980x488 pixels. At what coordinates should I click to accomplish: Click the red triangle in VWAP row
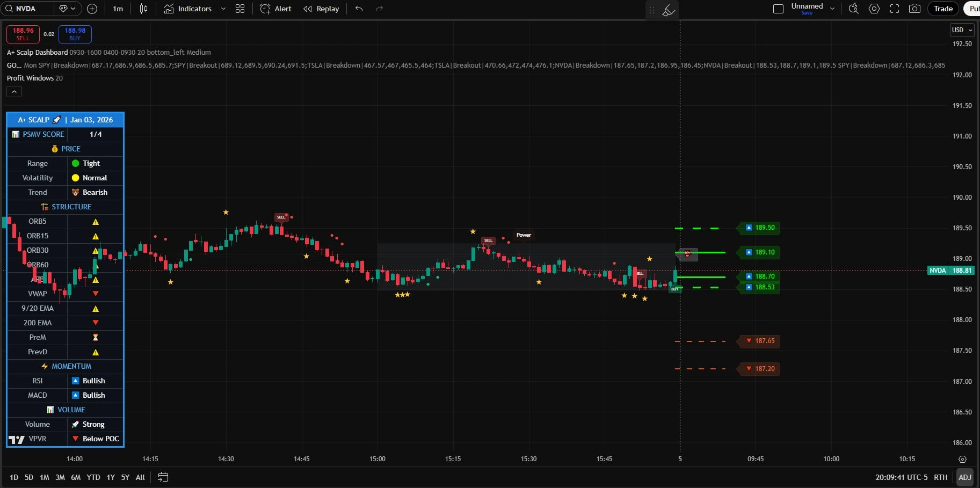click(x=96, y=294)
